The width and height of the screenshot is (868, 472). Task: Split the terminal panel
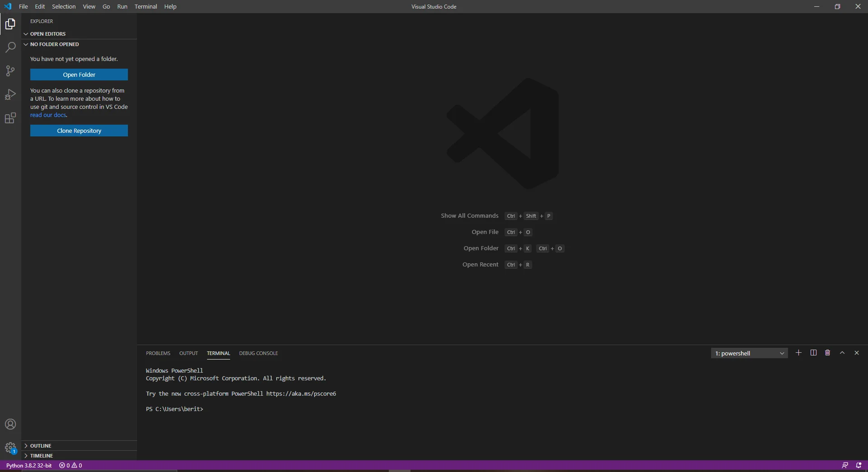813,353
